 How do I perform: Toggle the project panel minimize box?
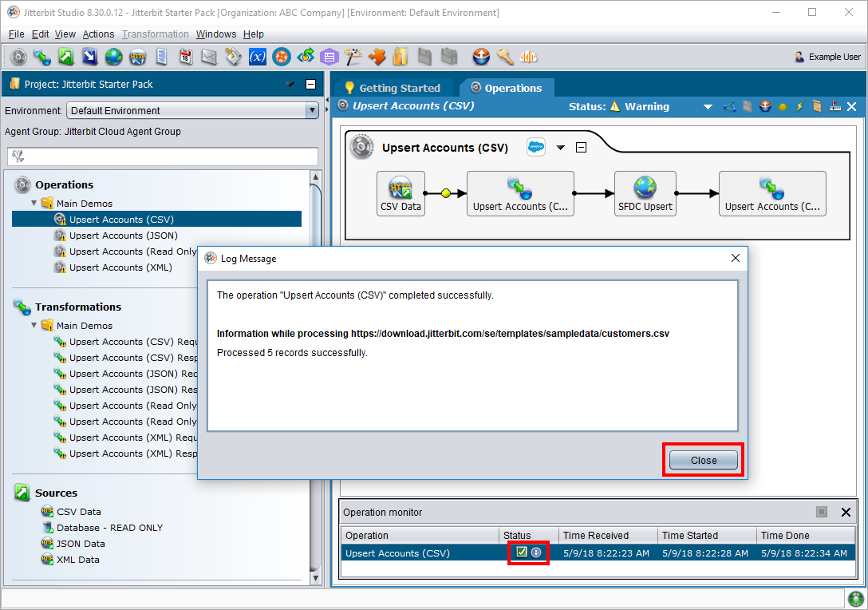coord(310,85)
